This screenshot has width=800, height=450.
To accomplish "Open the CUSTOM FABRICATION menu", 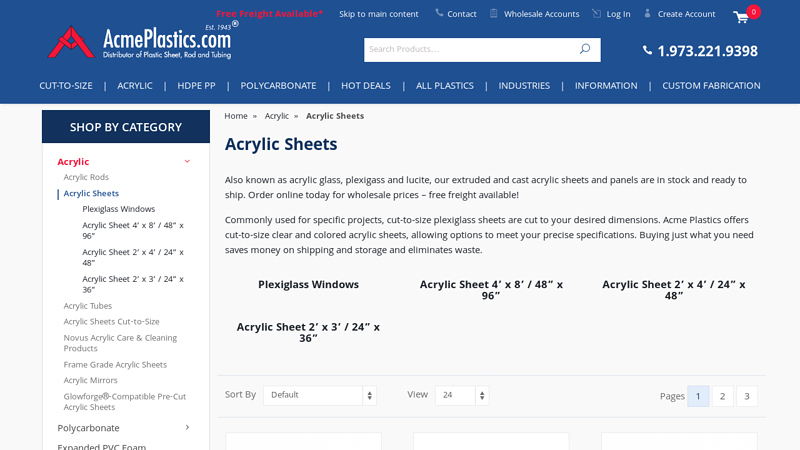I will tap(711, 86).
